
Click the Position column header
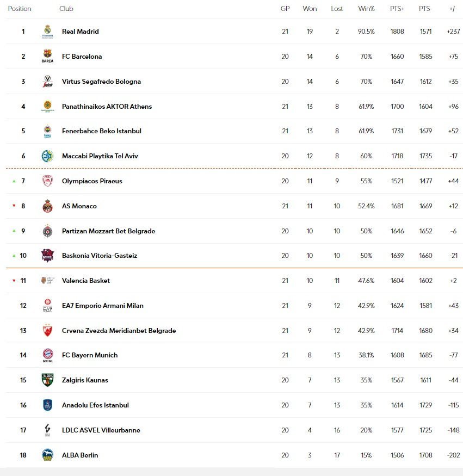(x=20, y=9)
